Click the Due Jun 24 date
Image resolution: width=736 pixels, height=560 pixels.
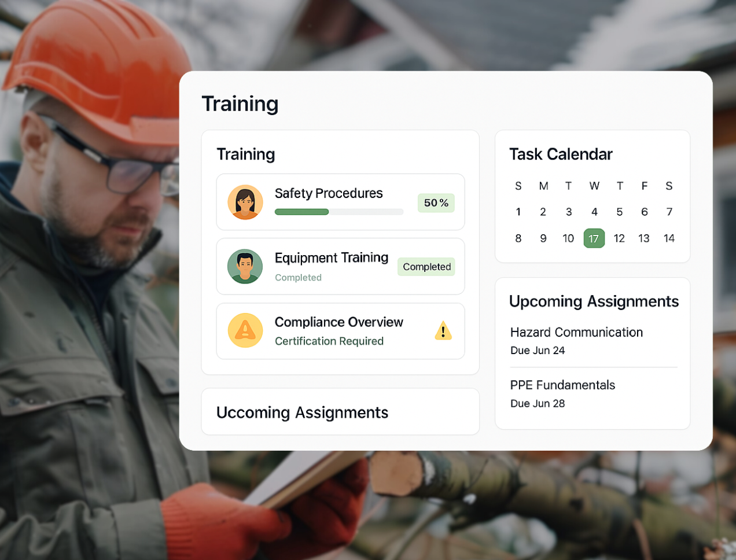coord(538,351)
